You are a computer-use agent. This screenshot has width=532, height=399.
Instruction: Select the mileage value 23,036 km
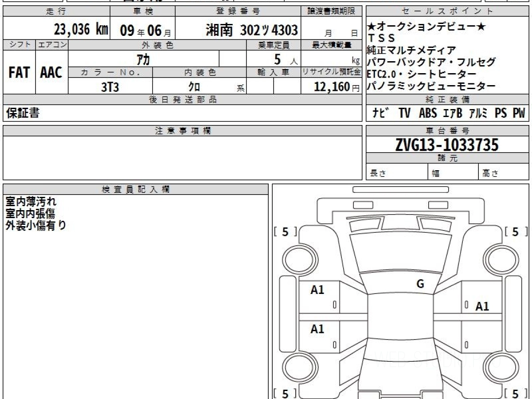[x=81, y=30]
